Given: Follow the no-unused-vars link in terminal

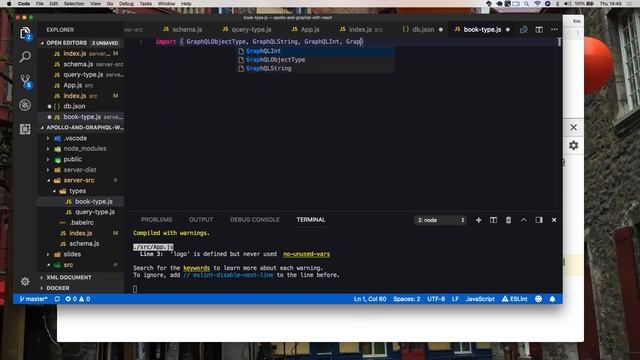Looking at the screenshot, I should [x=306, y=254].
